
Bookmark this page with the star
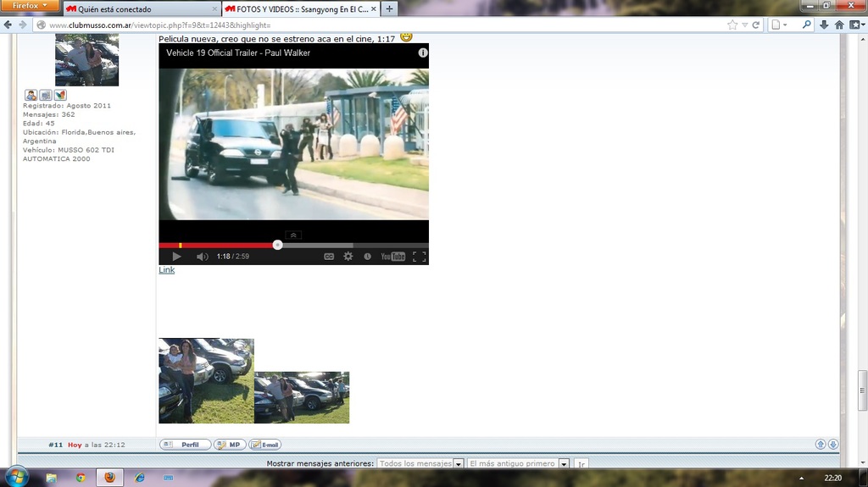(x=732, y=25)
